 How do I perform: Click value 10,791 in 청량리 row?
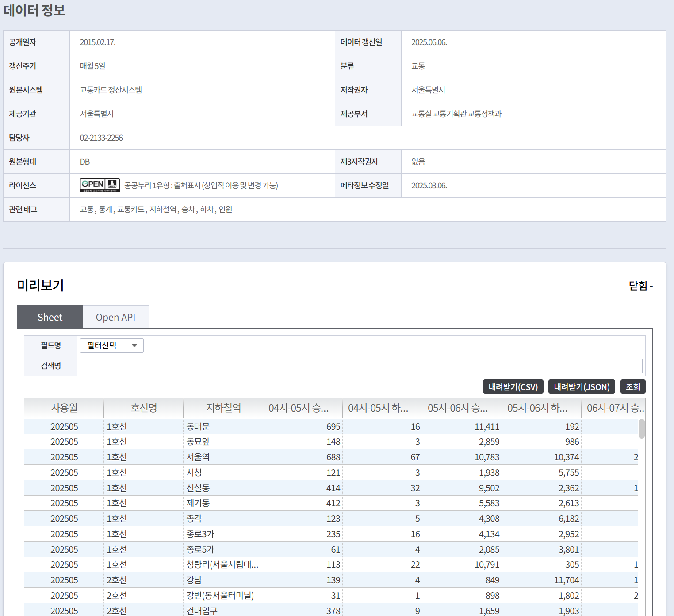click(487, 565)
